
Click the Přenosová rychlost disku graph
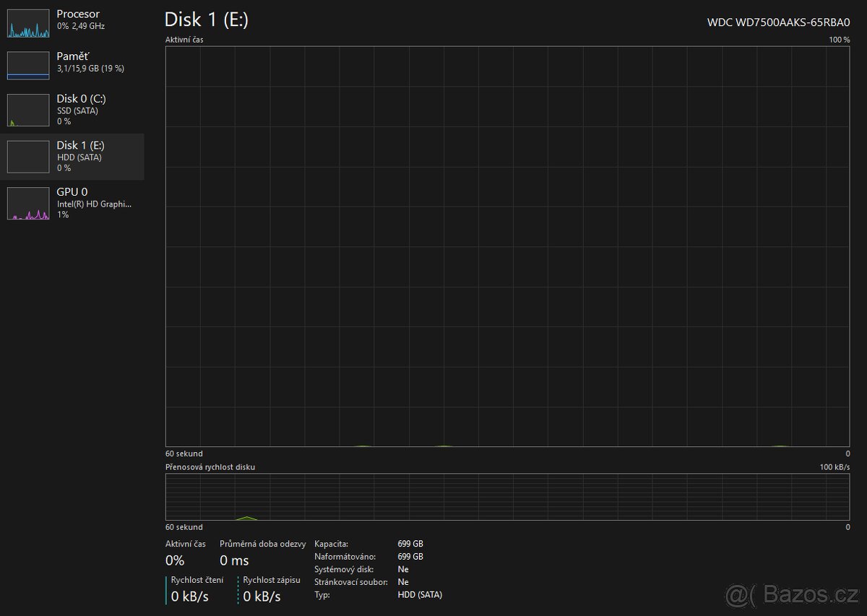[507, 497]
